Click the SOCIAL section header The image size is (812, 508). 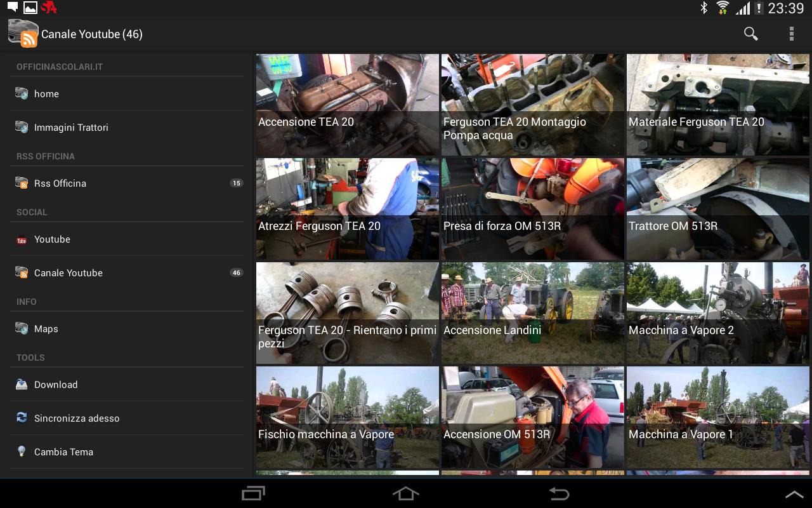(32, 212)
